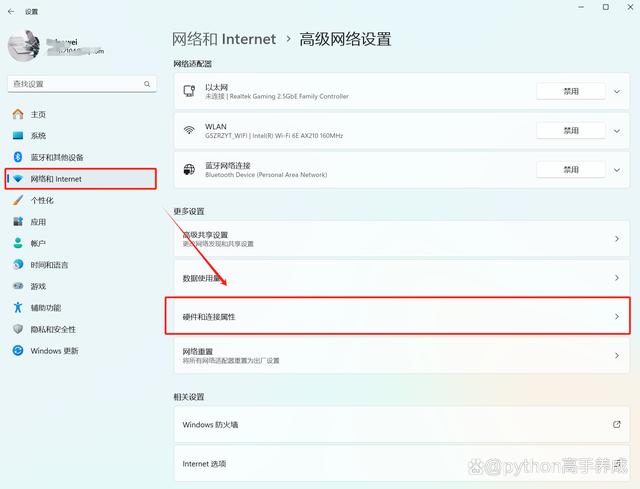Open the 应用 apps icon in sidebar

(x=18, y=222)
